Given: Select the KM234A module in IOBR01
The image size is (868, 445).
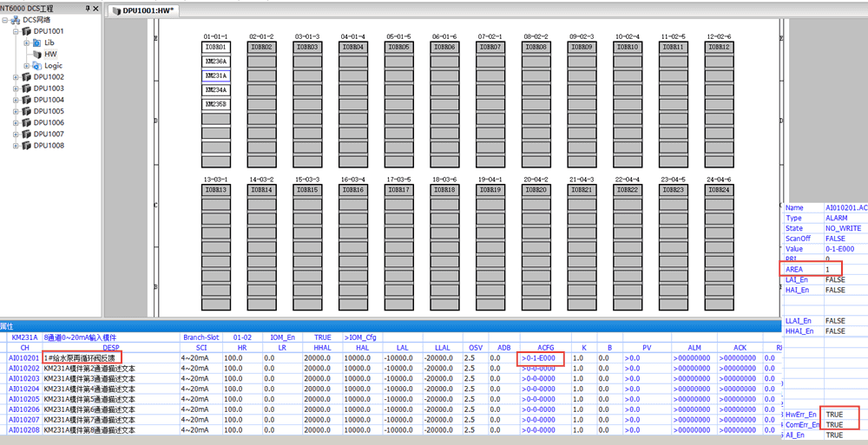Looking at the screenshot, I should 216,89.
